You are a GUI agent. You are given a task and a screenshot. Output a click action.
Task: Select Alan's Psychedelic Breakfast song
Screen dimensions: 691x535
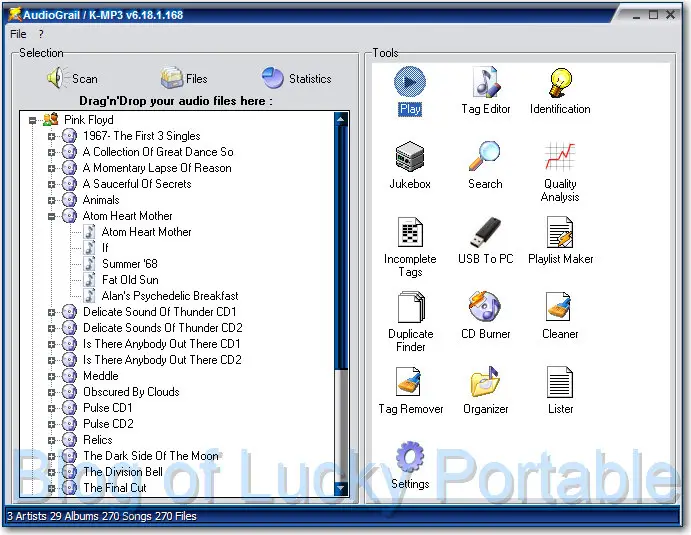pyautogui.click(x=170, y=296)
